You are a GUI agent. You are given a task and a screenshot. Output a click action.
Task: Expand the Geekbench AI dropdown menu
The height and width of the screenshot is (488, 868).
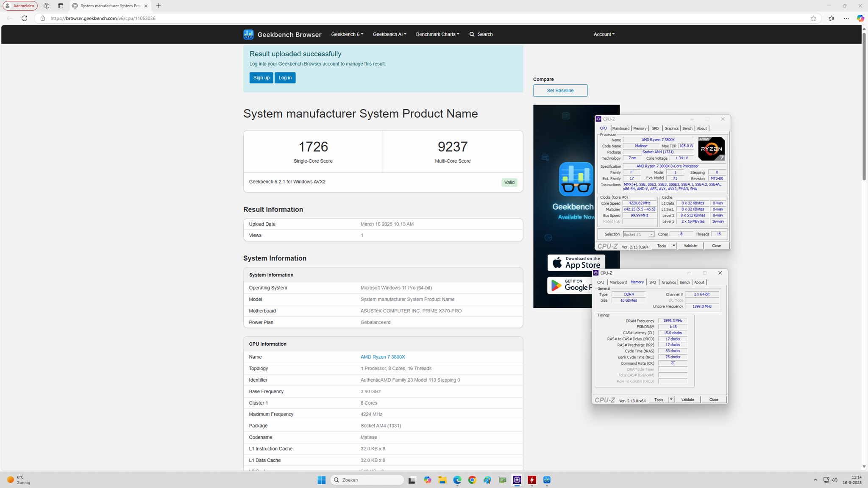[389, 34]
